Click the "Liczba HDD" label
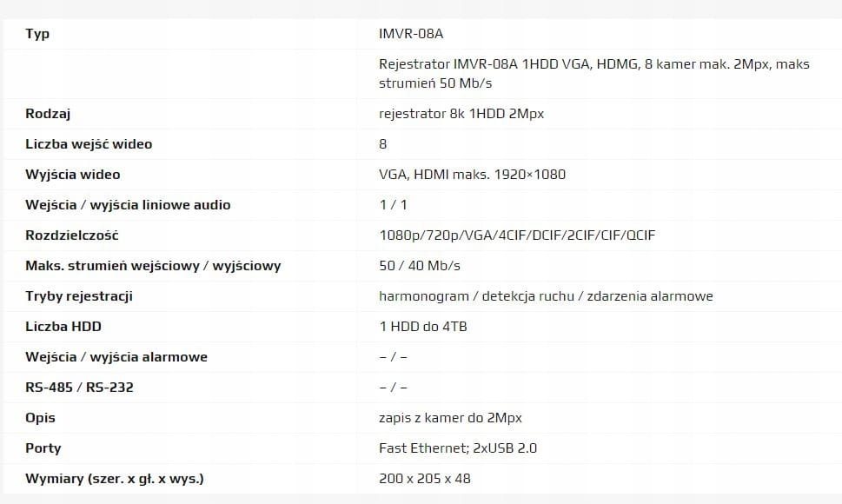Image resolution: width=842 pixels, height=504 pixels. pos(63,327)
